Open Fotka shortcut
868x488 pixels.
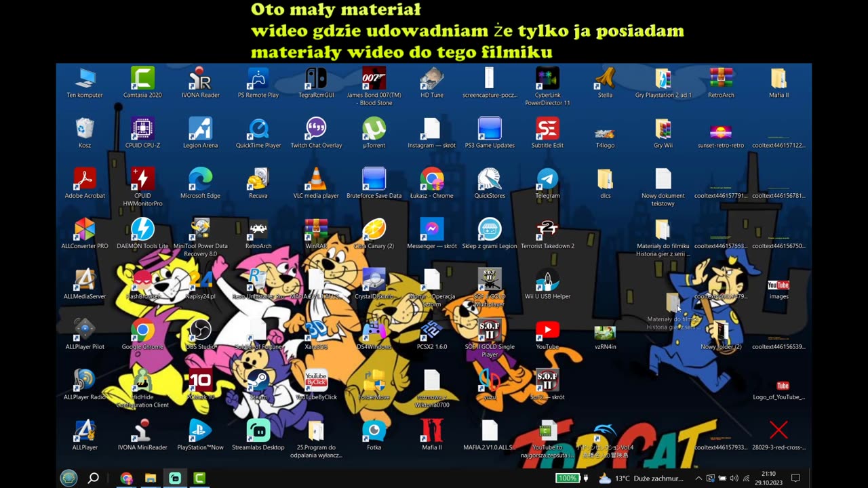point(374,434)
